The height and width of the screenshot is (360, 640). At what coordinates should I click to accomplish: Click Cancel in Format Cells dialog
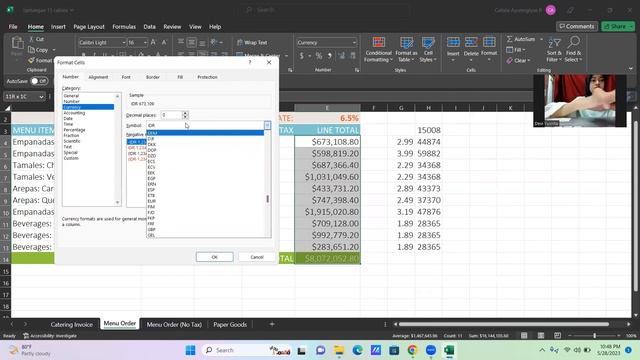pos(257,257)
